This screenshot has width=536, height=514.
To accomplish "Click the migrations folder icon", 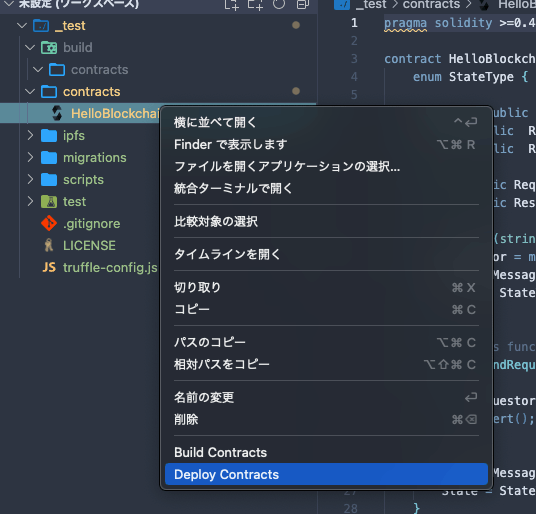I will click(x=49, y=158).
